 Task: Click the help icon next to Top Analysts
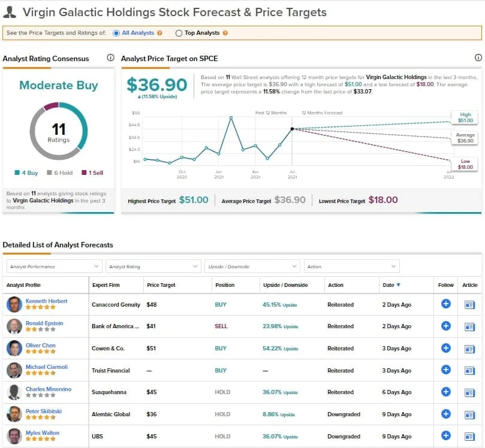coord(225,33)
